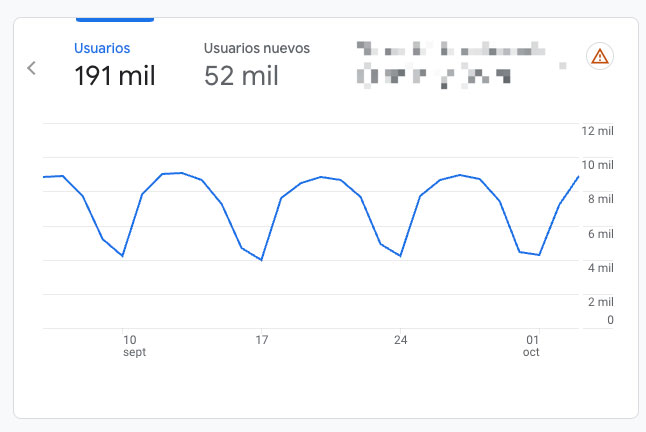The image size is (646, 432).
Task: Click the 191 mil users value
Action: point(114,76)
